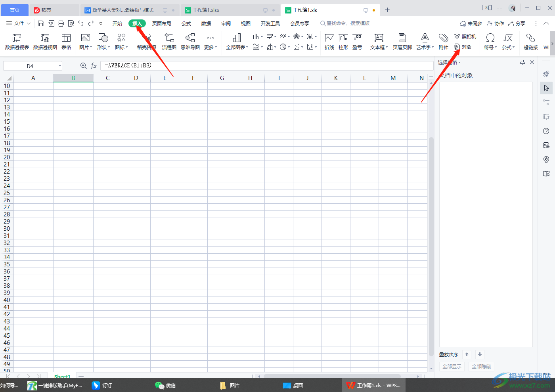Insert an Equation (公式) from ribbon
Screen dimensions: 555x392
(508, 42)
